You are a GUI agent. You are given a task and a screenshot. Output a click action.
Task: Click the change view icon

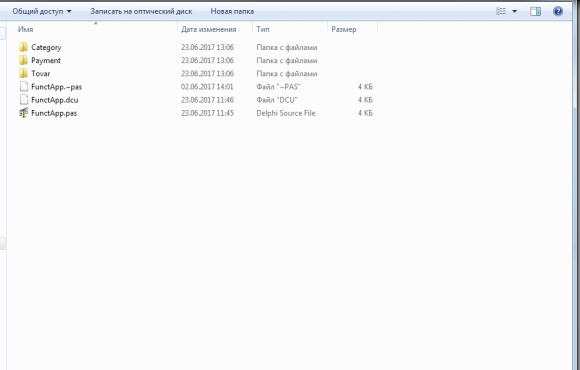[501, 11]
